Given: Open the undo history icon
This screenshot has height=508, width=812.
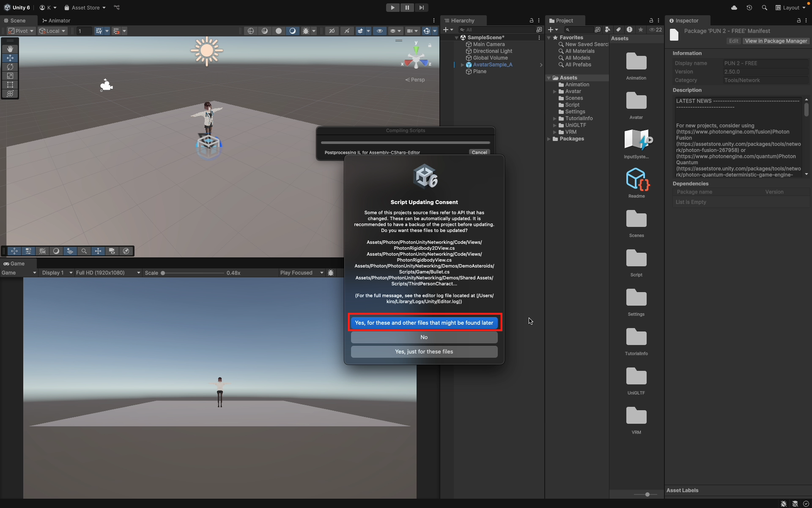Looking at the screenshot, I should pos(749,8).
